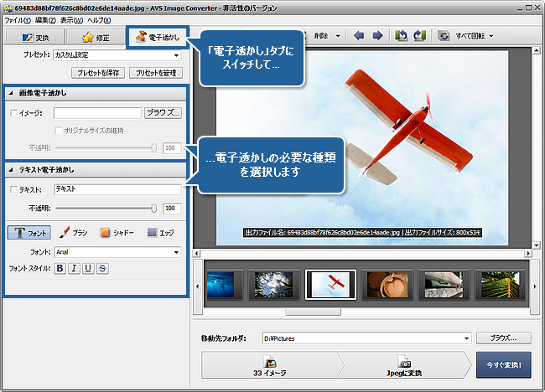545x392 pixels.
Task: Click the next image arrow in toolbar
Action: (377, 36)
